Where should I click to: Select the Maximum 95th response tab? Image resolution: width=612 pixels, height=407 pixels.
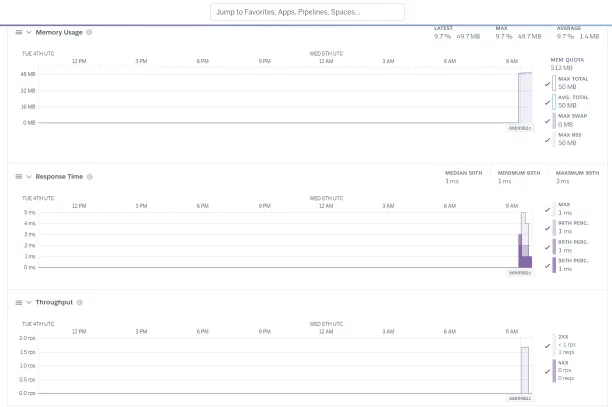click(577, 177)
